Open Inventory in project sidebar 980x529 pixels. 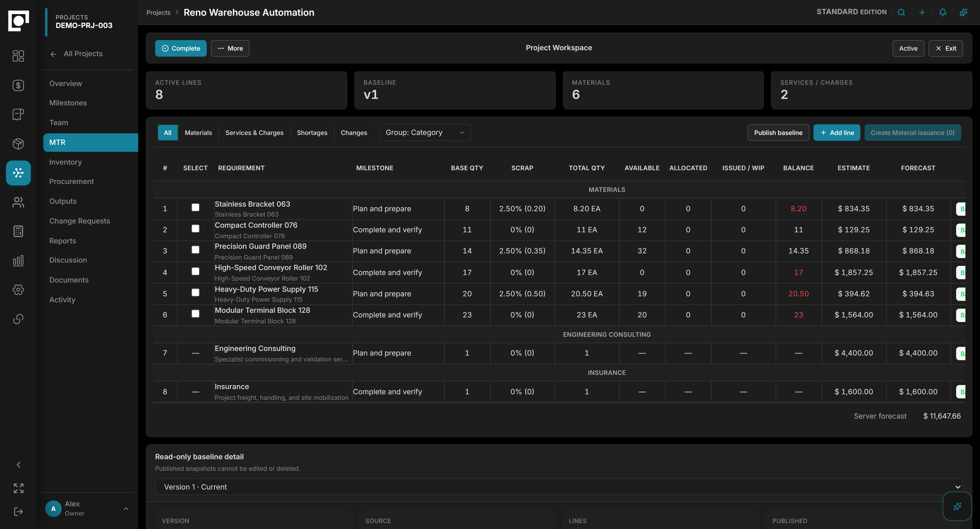pos(65,162)
